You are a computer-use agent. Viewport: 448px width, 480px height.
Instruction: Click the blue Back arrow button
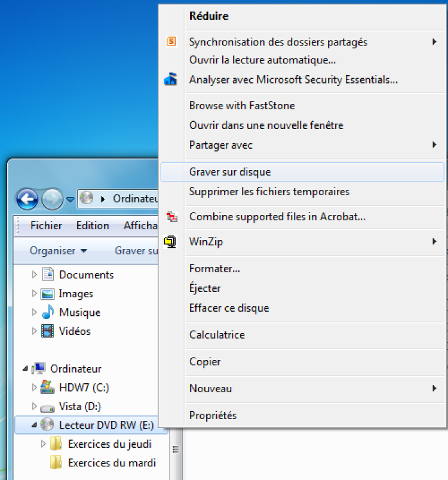(x=27, y=199)
